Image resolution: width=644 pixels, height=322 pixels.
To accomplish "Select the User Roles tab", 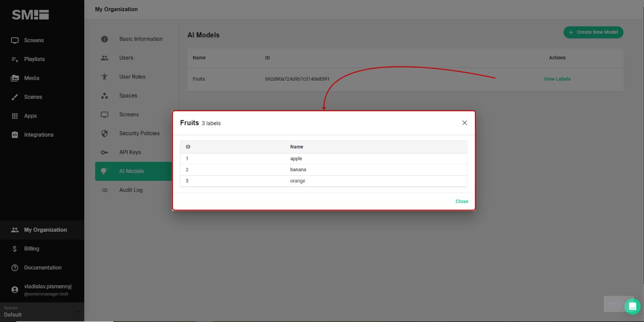I will click(132, 77).
